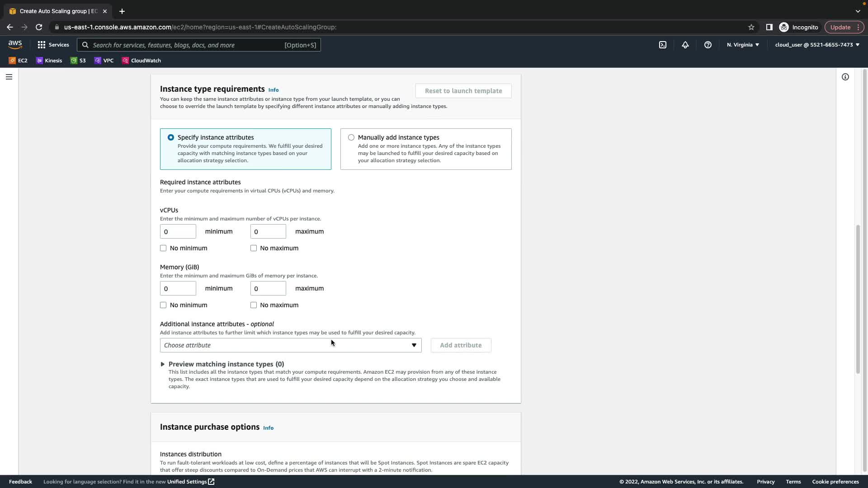This screenshot has width=868, height=488.
Task: Open the Choose attribute dropdown
Action: [x=290, y=345]
